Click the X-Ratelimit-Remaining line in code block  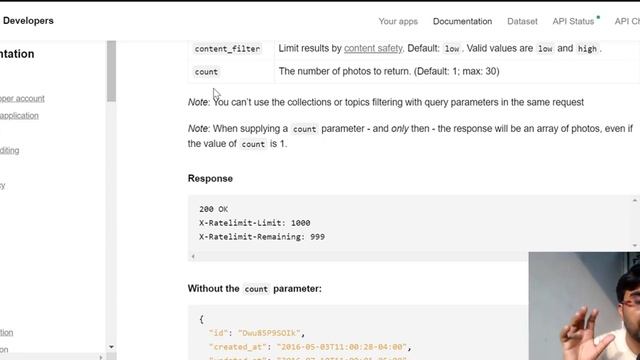click(x=262, y=237)
